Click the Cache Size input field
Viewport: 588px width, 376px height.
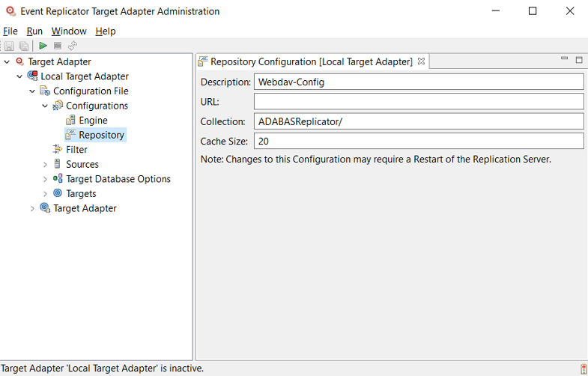[x=418, y=141]
